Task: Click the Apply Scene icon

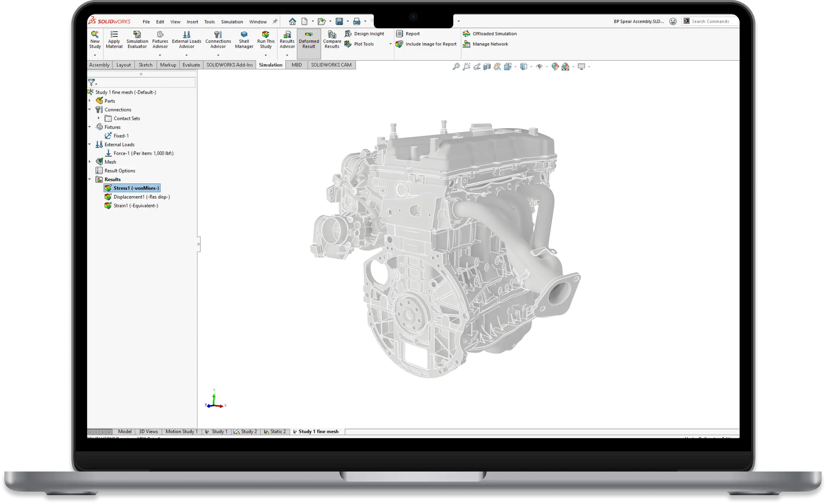Action: (x=565, y=67)
